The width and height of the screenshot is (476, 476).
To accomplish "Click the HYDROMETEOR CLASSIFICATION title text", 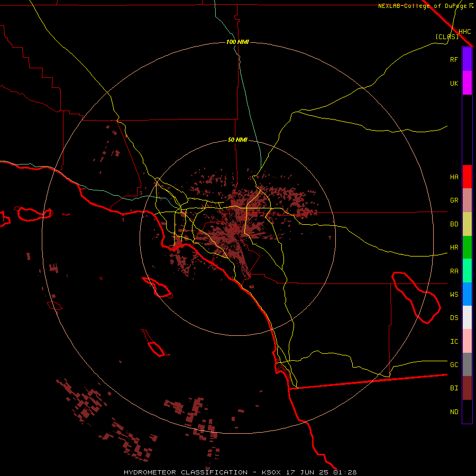I will (x=186, y=472).
